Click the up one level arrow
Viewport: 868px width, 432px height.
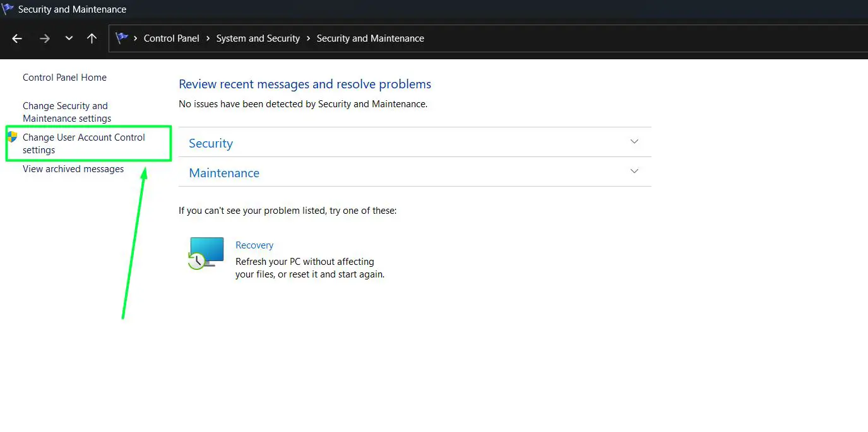pyautogui.click(x=92, y=38)
